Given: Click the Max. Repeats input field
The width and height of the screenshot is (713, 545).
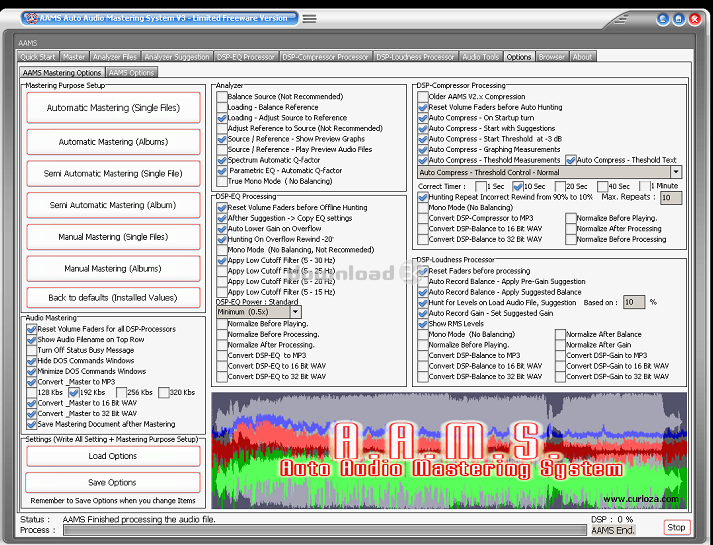Looking at the screenshot, I should tap(671, 198).
